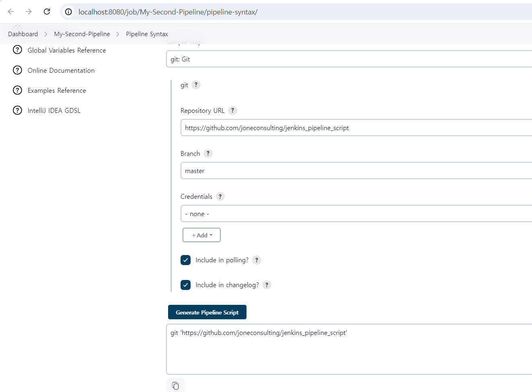Viewport: 532px width, 392px height.
Task: Click the site information icon in address bar
Action: tap(69, 12)
